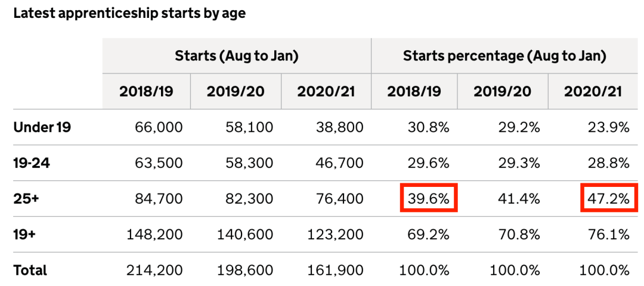644x286 pixels.
Task: Click the 161,900 total cell
Action: coord(336,270)
